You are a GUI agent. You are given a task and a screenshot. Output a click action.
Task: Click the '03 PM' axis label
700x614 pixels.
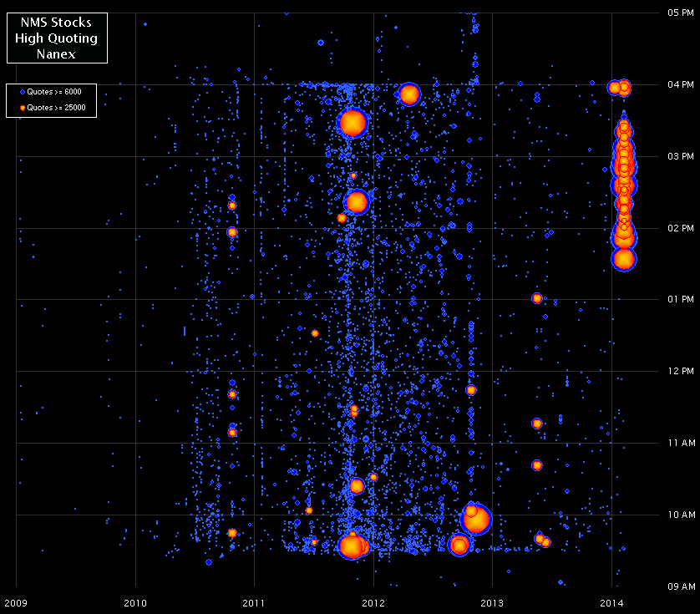[x=681, y=156]
